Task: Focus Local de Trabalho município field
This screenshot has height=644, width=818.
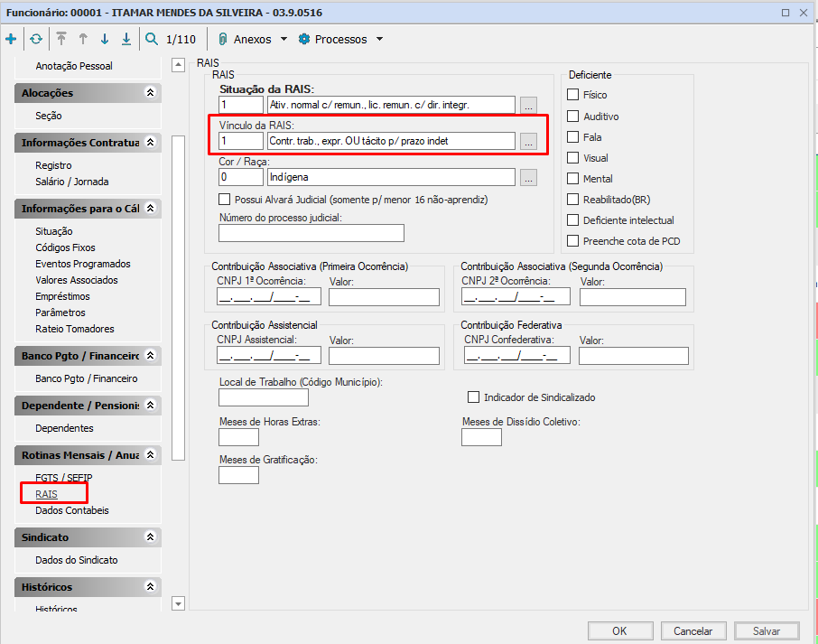Action: coord(264,397)
